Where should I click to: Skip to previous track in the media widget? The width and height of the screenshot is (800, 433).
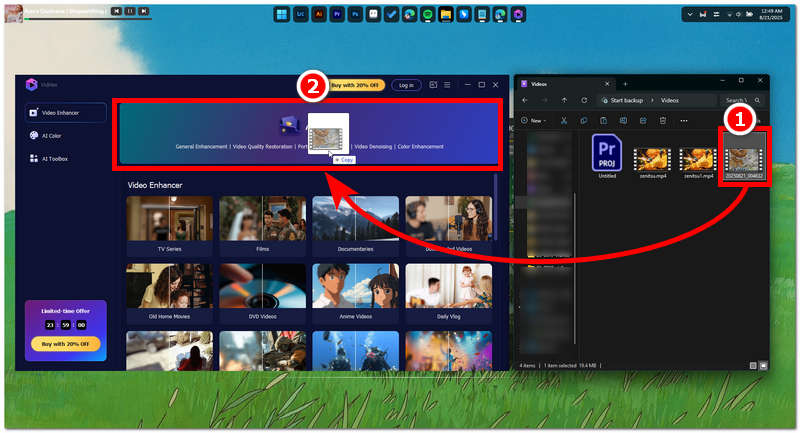(116, 11)
